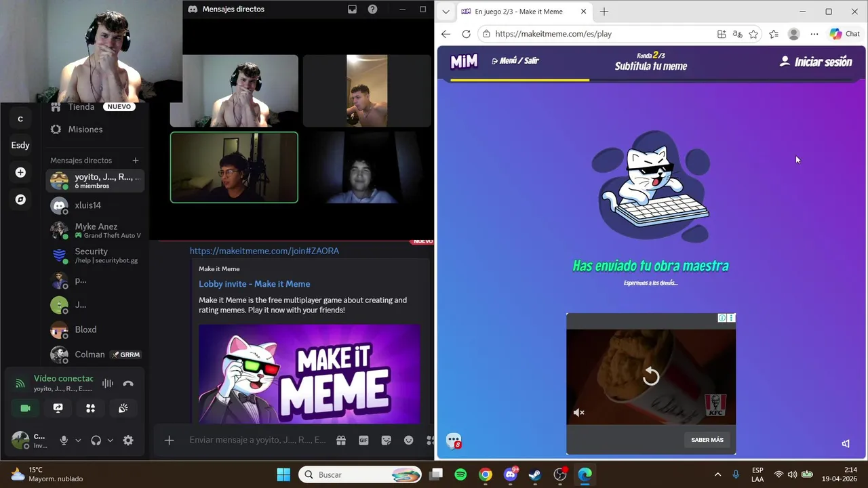Select the yoyito group chat
The height and width of the screenshot is (488, 868).
coord(95,180)
